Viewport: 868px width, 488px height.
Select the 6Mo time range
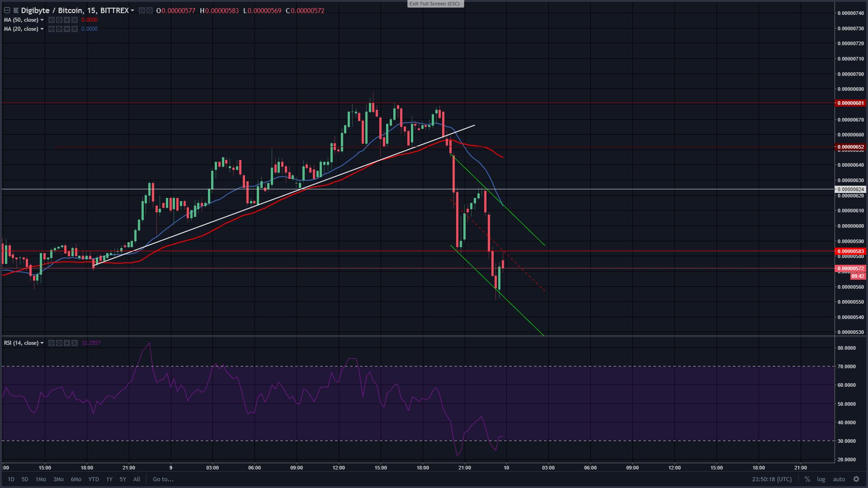pyautogui.click(x=76, y=479)
